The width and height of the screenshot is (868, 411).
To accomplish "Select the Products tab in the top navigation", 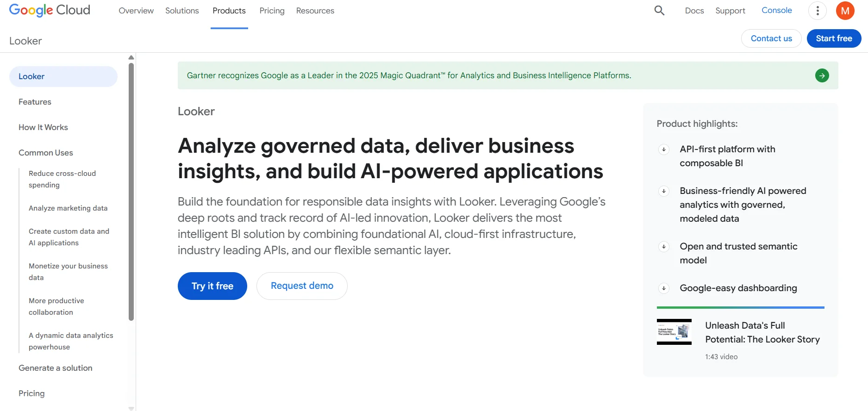I will [229, 11].
